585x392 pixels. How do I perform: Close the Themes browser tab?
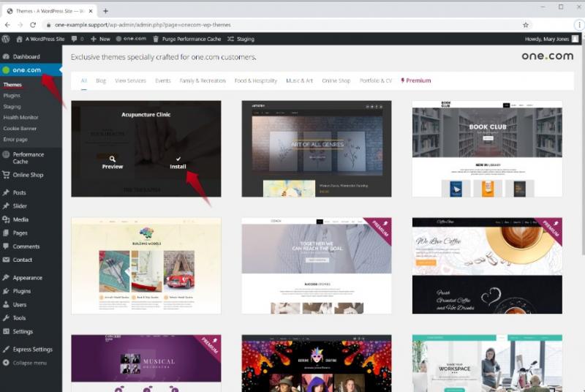(91, 11)
